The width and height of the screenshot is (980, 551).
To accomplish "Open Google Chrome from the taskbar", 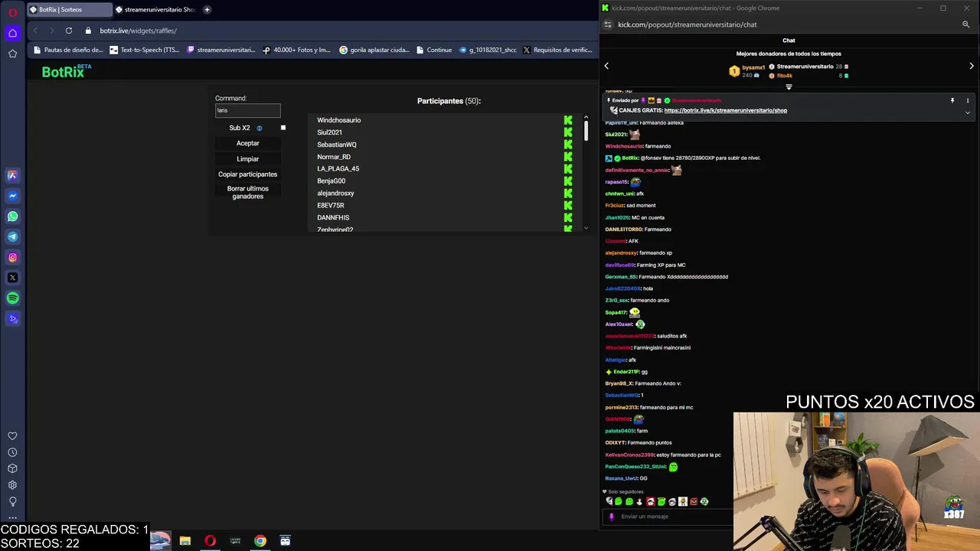I will tap(260, 541).
